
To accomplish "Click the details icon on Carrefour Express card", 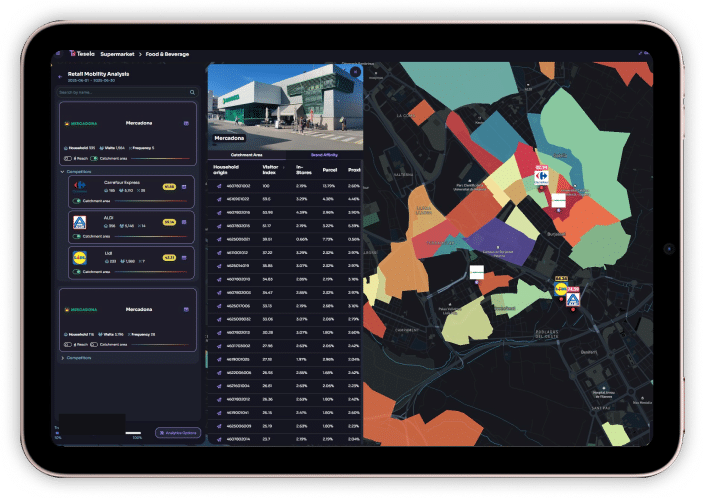I will [185, 186].
